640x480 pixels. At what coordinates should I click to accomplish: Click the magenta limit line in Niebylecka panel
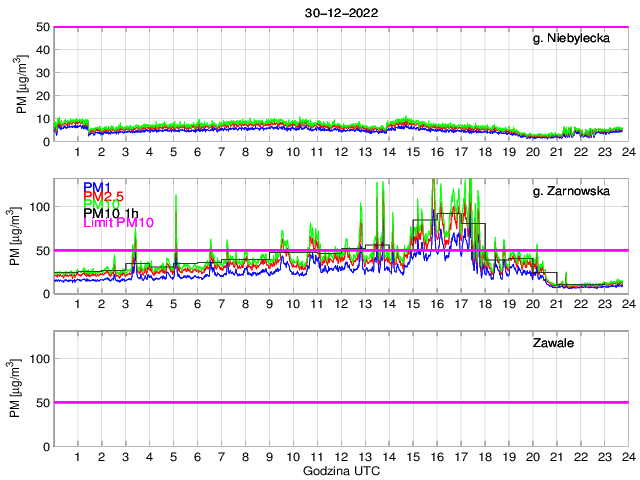point(340,27)
